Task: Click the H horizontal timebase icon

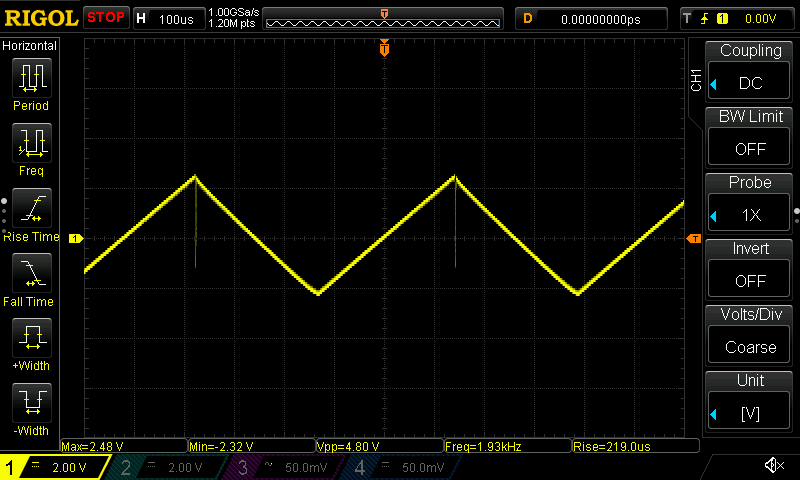Action: coord(141,19)
